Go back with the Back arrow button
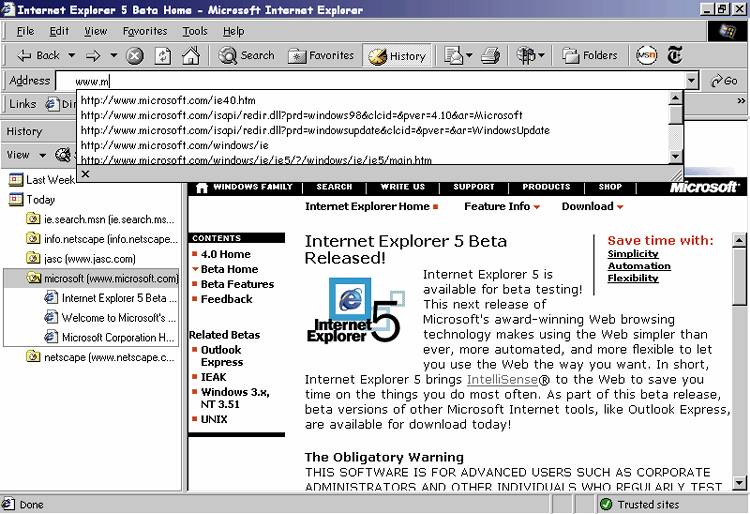750x514 pixels. 38,55
